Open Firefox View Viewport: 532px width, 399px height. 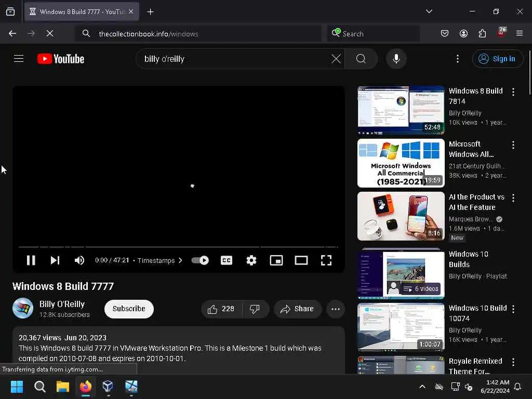click(10, 12)
